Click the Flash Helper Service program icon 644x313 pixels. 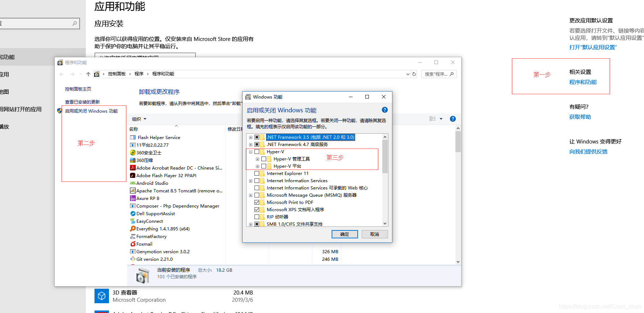(x=133, y=137)
